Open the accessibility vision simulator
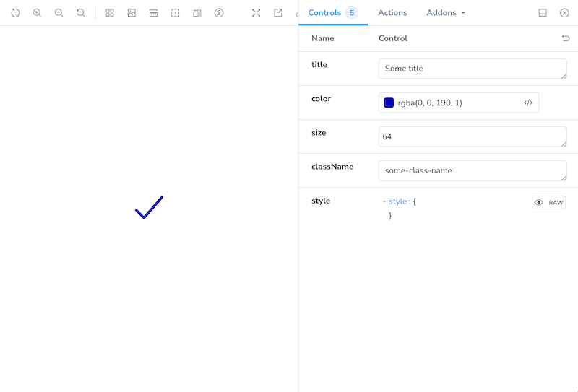578x392 pixels. (x=219, y=13)
